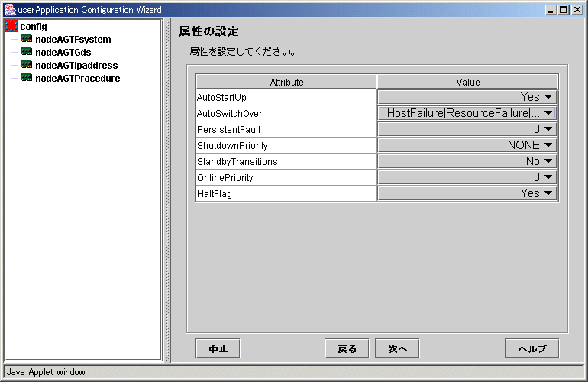
Task: Click the Java Applet Window status text
Action: (x=46, y=372)
